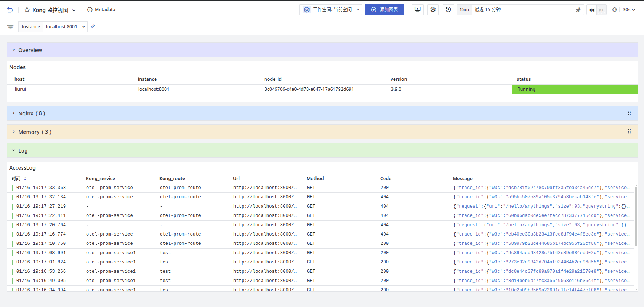The height and width of the screenshot is (307, 644).
Task: Step time range forward
Action: [601, 10]
